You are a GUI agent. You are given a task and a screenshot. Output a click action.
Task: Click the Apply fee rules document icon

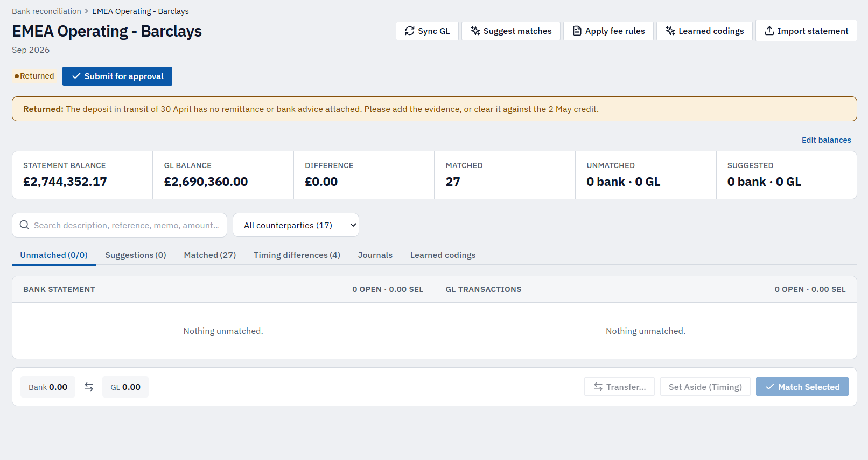point(577,31)
